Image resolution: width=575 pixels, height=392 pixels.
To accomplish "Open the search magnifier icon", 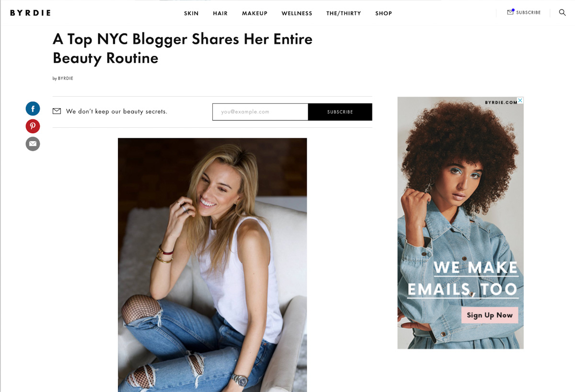I will [562, 12].
